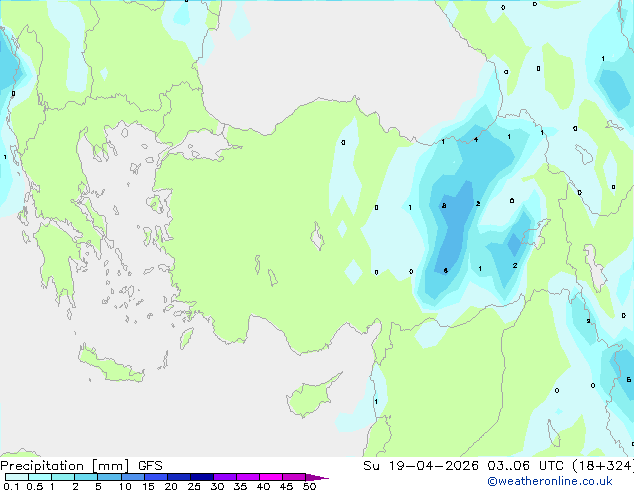Select the 2–5 mm legend color box

(86, 477)
